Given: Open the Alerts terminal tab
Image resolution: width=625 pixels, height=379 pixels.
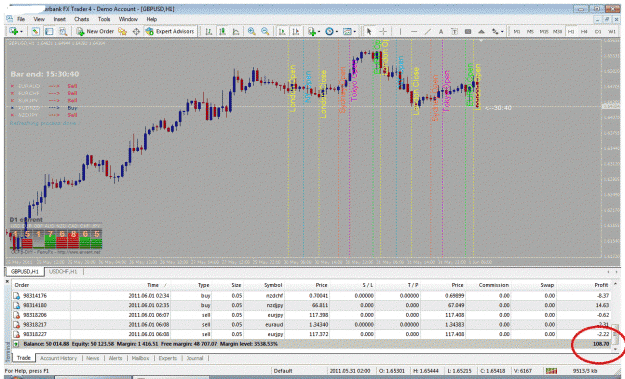Looking at the screenshot, I should [115, 358].
